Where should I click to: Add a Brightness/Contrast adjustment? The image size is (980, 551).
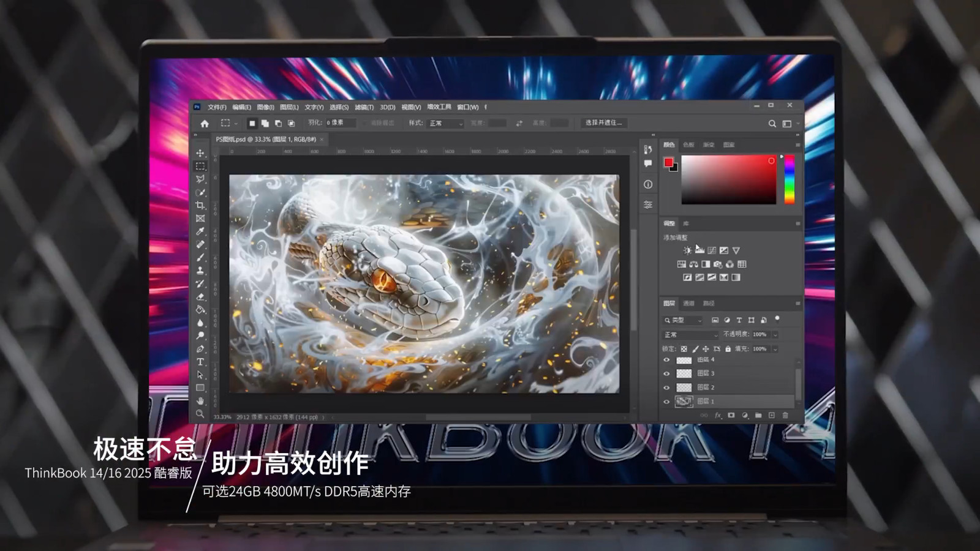(688, 250)
